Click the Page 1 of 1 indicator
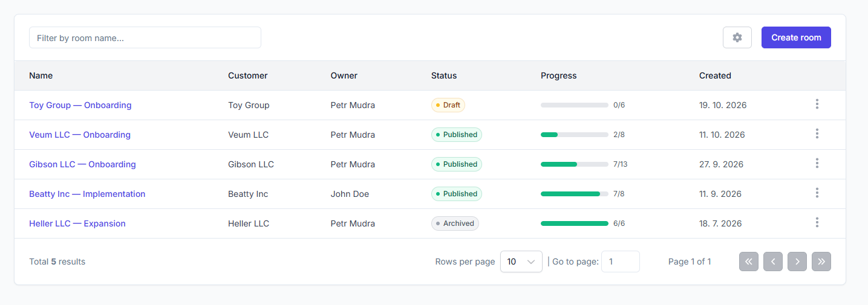The image size is (868, 305). tap(690, 262)
